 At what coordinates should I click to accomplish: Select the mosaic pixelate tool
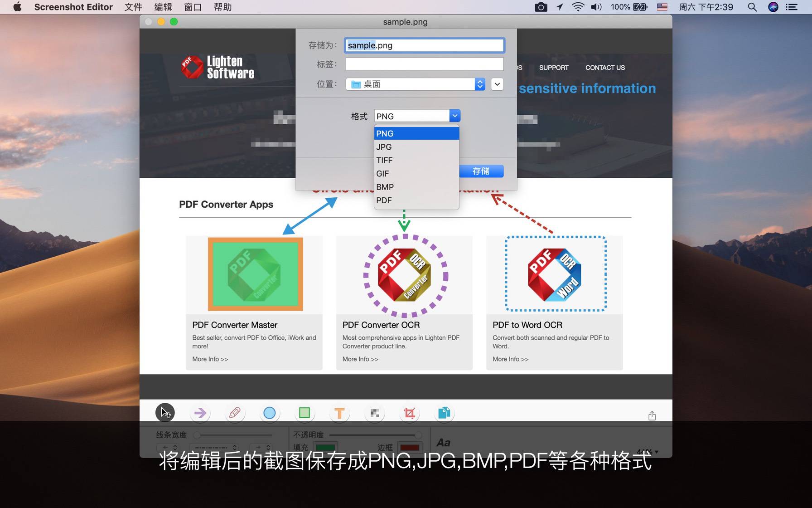(375, 413)
